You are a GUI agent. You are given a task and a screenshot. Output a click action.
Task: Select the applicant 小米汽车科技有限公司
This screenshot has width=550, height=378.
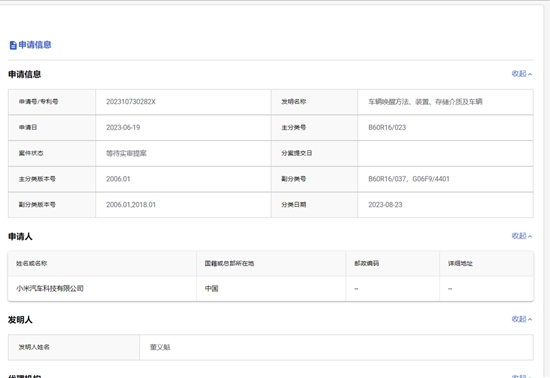tap(50, 289)
